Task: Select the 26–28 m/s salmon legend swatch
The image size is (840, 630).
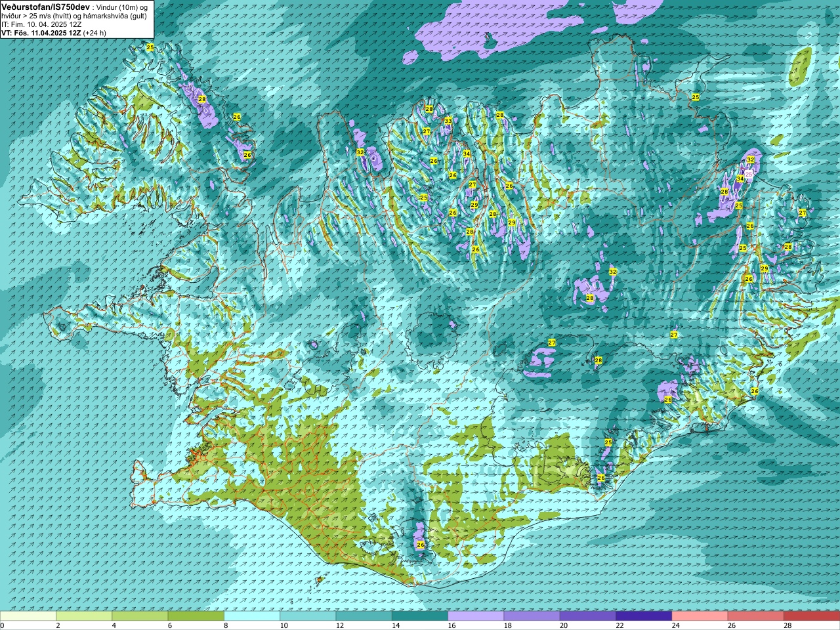Action: pyautogui.click(x=756, y=616)
